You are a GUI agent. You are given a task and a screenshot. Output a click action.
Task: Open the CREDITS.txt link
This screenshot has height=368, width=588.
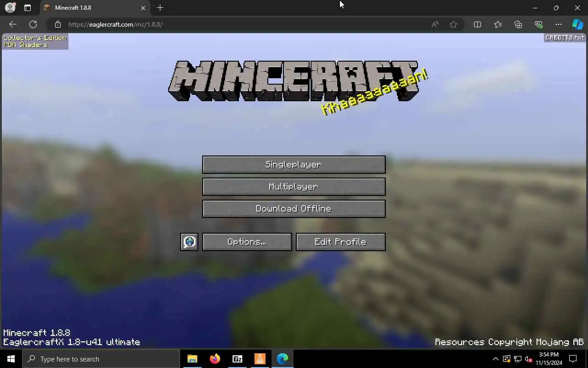point(565,38)
